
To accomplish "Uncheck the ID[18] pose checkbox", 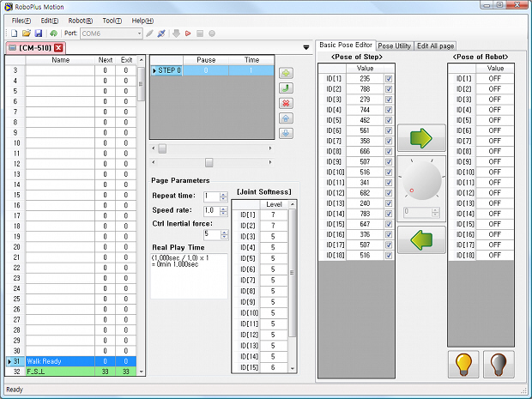I will click(x=389, y=255).
